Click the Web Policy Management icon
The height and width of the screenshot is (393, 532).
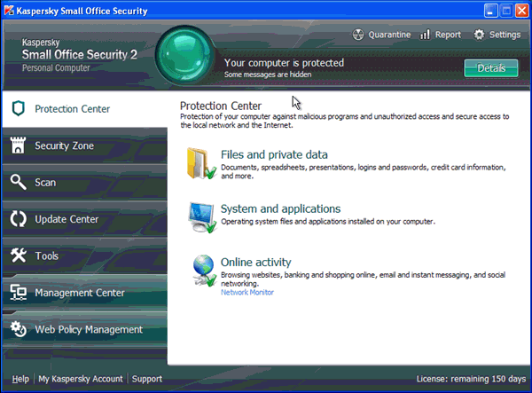[18, 329]
